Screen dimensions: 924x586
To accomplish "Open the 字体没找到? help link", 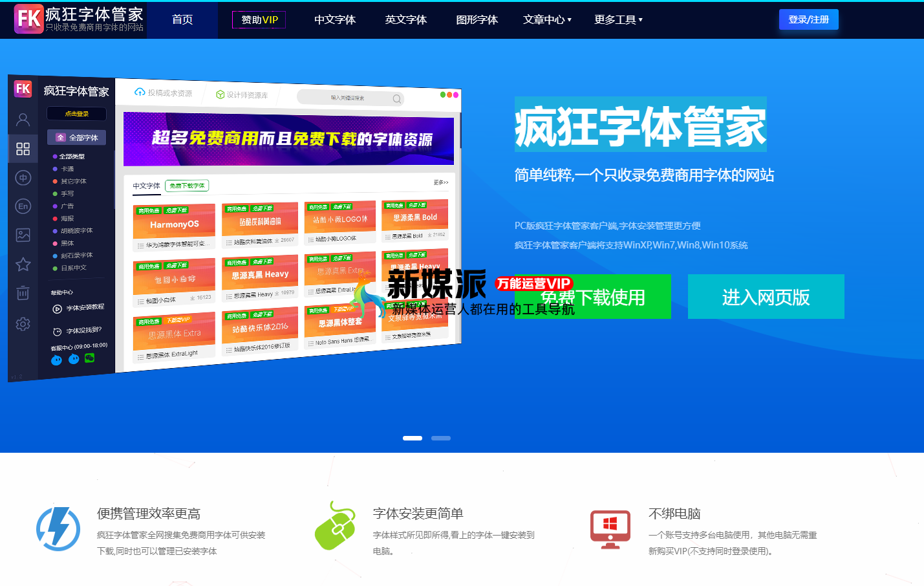I will point(77,331).
